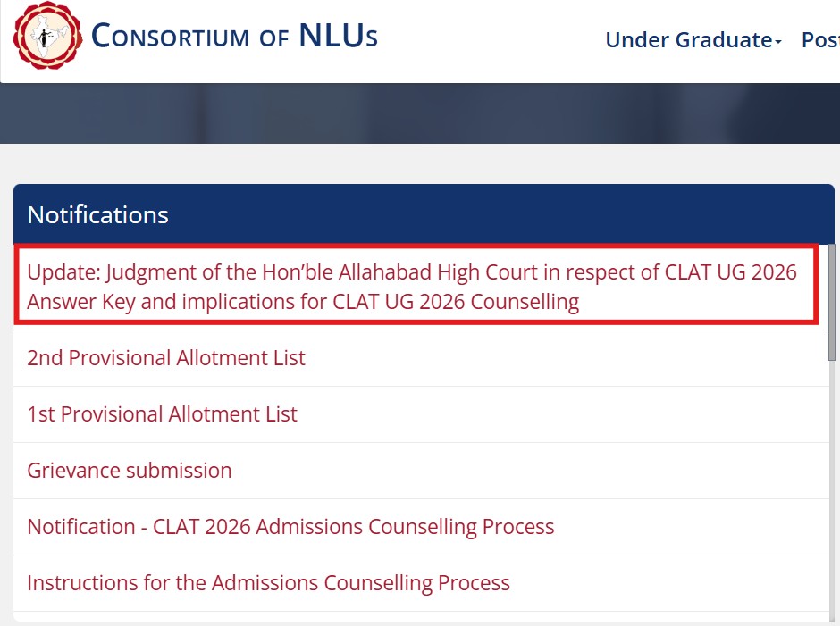
Task: Select the Under Graduate menu item
Action: [x=688, y=40]
